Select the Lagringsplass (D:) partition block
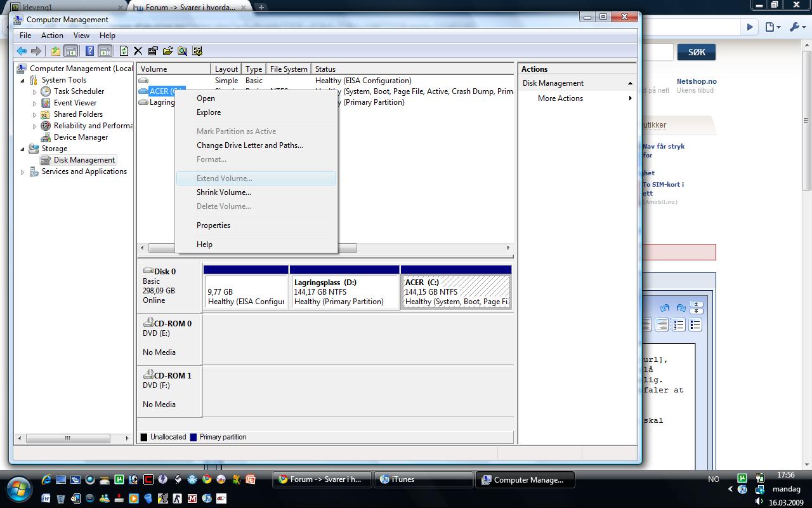 pos(344,292)
